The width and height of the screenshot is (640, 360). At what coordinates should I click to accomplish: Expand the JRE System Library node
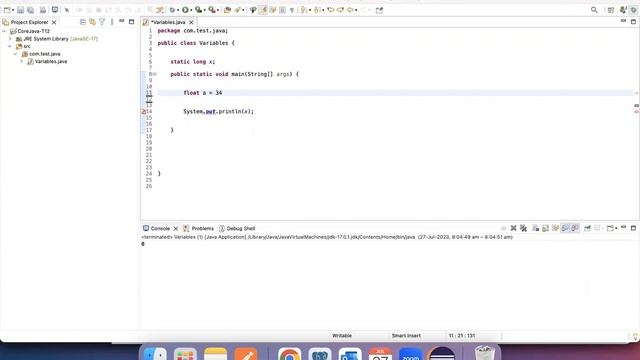(x=10, y=39)
